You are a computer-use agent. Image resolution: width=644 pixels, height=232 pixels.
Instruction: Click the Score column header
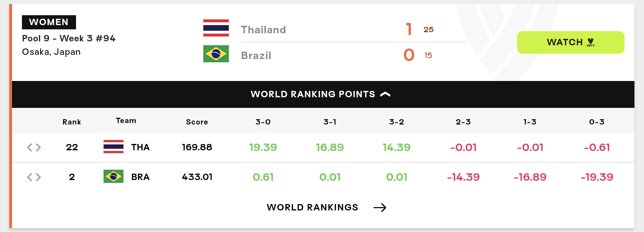click(x=197, y=122)
